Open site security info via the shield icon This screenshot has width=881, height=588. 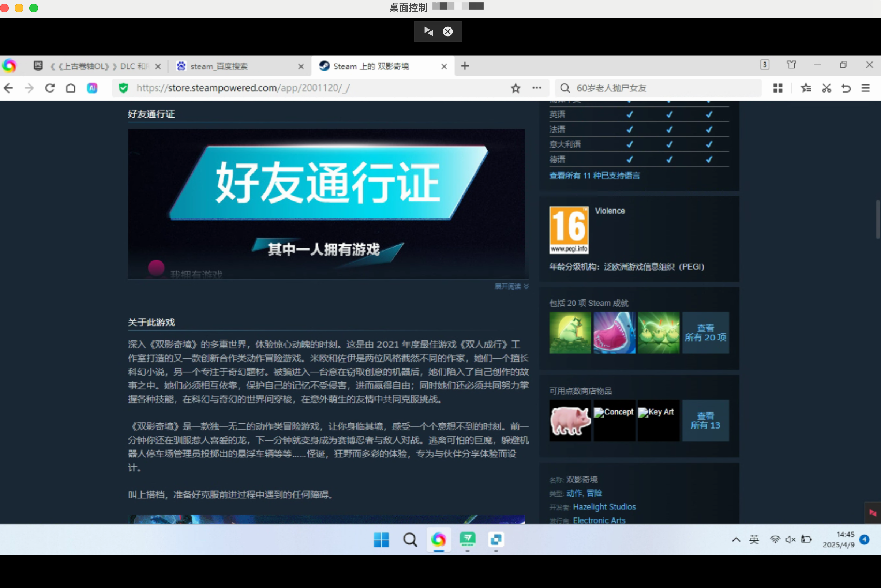coord(124,88)
